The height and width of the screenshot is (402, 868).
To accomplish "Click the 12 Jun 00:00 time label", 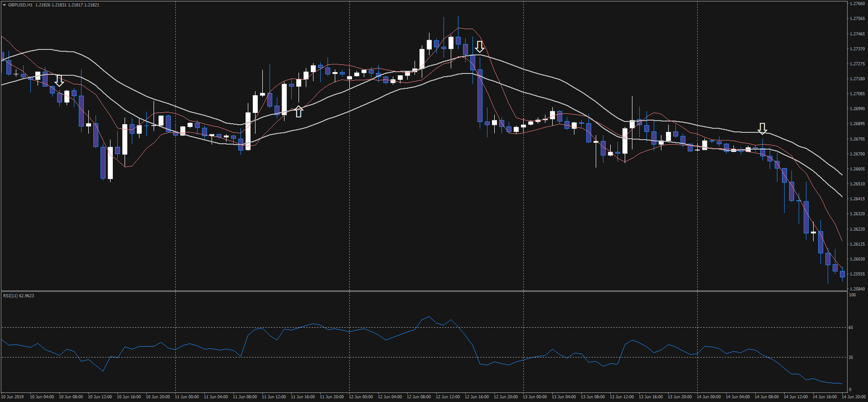I will tap(361, 397).
